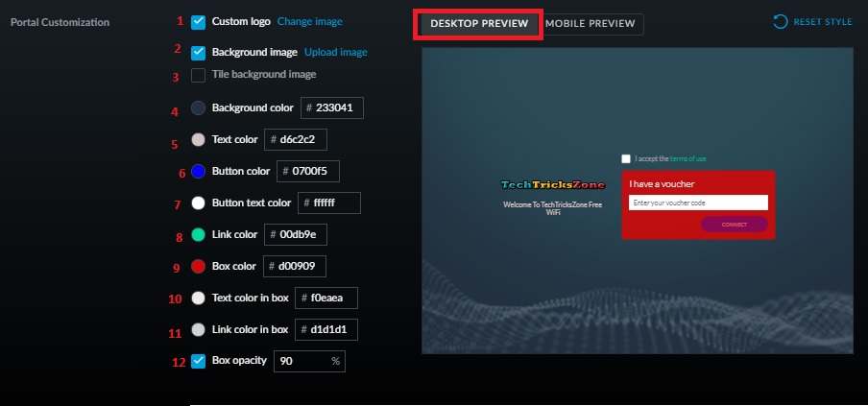Click the Change image link
This screenshot has width=868, height=406.
coord(309,21)
